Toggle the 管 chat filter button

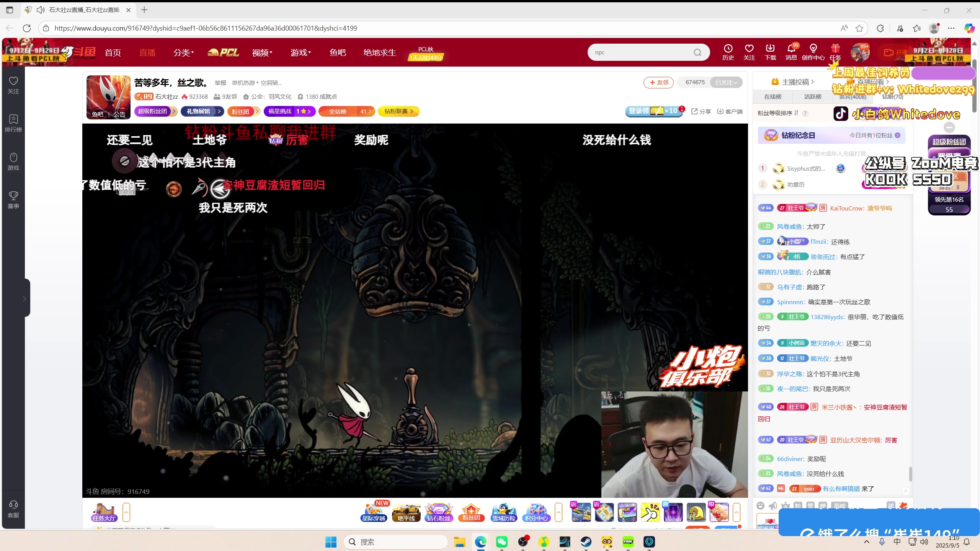tap(810, 505)
